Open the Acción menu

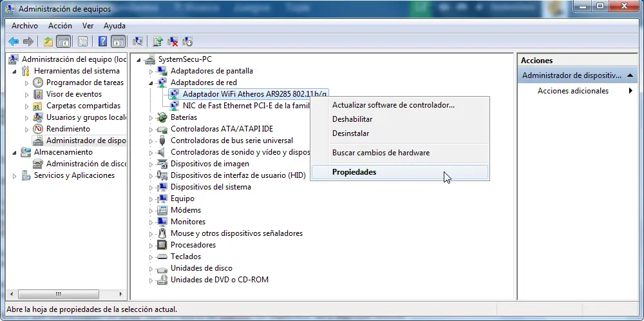60,26
